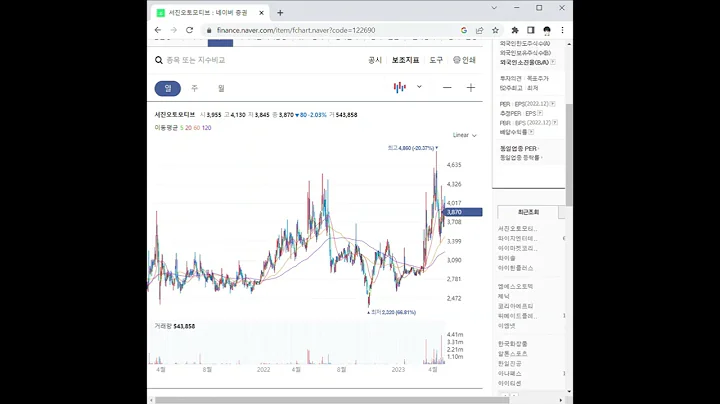Click the address bar URL
Screen dimensions: 720x404
tap(296, 30)
